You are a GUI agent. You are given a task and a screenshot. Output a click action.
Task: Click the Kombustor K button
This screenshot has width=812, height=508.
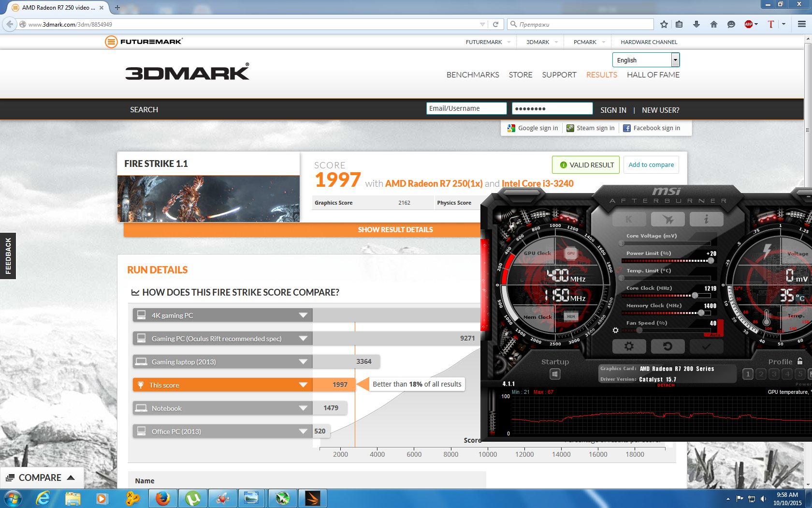tap(629, 219)
